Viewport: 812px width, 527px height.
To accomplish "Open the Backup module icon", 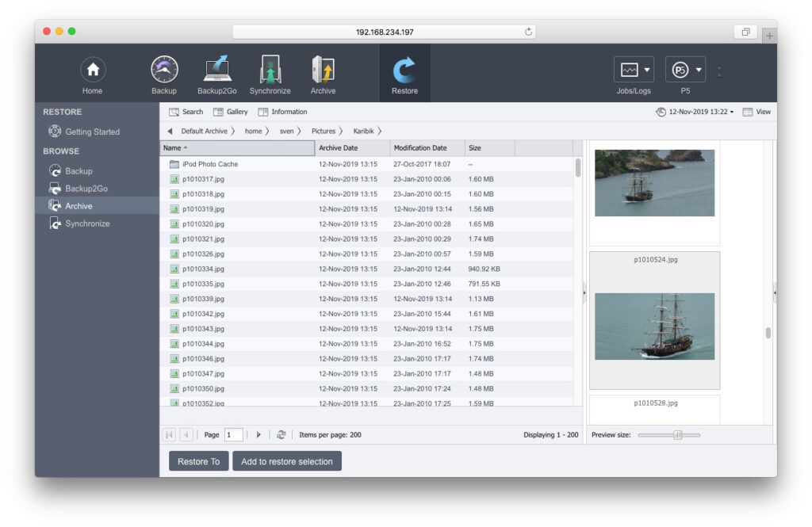I will [x=164, y=71].
